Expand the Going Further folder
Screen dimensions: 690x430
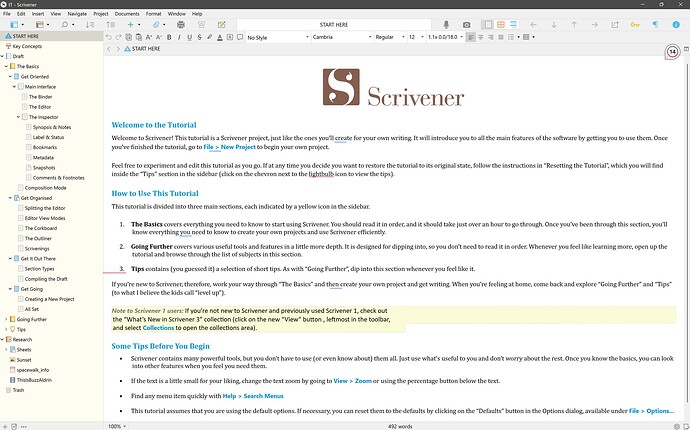(6, 319)
